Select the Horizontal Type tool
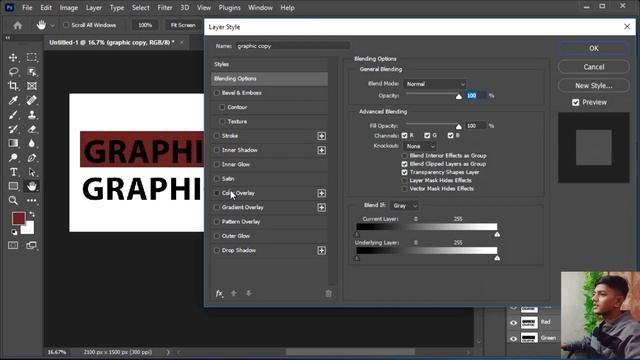Image resolution: width=640 pixels, height=360 pixels. click(13, 172)
